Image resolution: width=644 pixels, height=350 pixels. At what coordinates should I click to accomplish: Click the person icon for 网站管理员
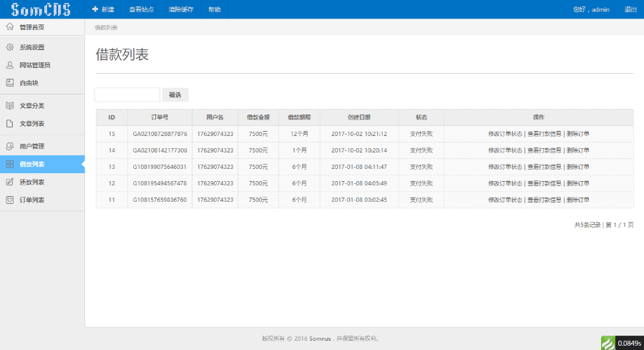pyautogui.click(x=10, y=65)
